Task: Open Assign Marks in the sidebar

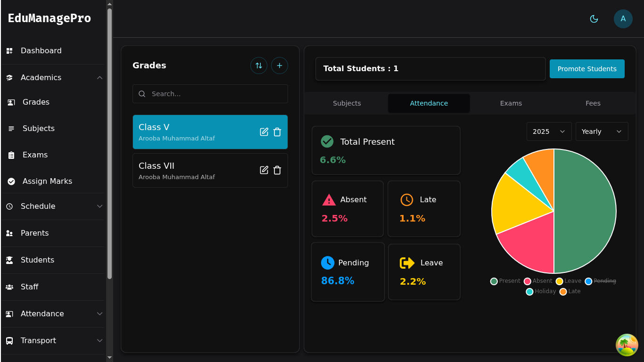Action: [x=47, y=181]
